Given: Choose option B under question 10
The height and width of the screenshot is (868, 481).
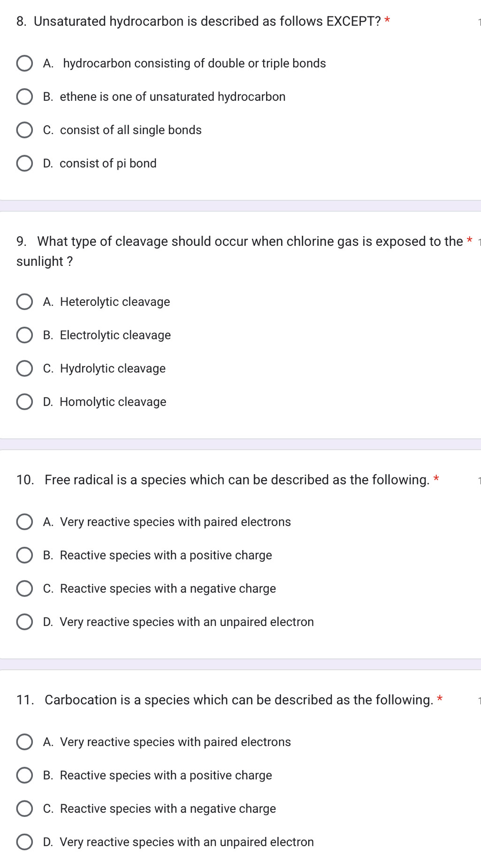Looking at the screenshot, I should point(24,555).
